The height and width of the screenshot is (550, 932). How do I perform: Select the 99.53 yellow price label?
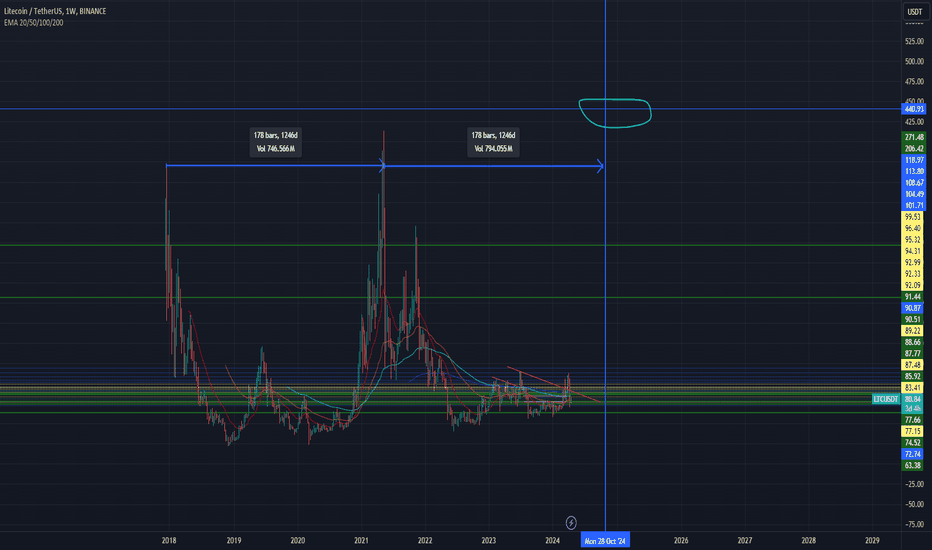coord(912,217)
